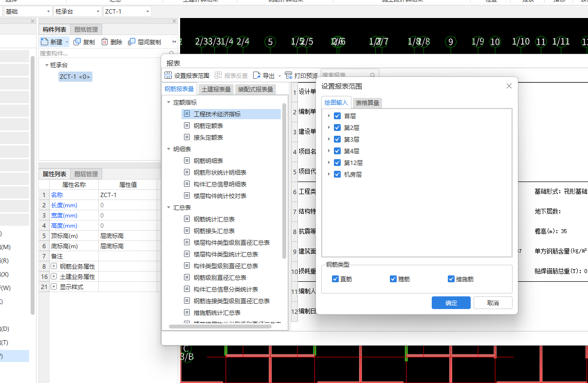Expand the 钢筋业务属性 property row
This screenshot has width=588, height=383.
click(54, 266)
